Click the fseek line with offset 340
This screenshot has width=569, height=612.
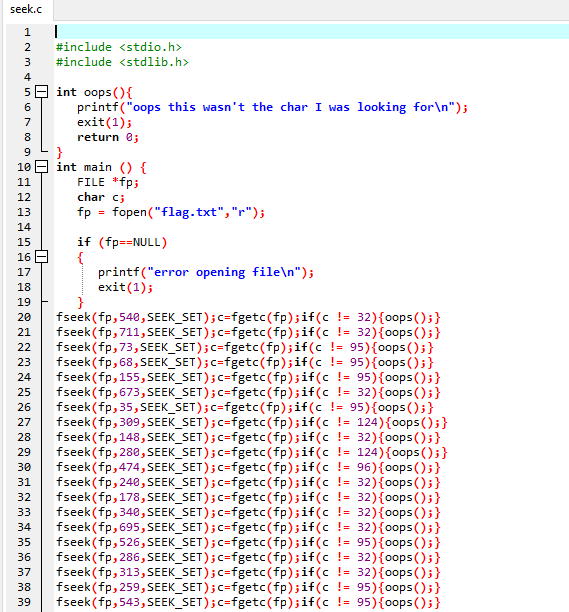click(248, 512)
